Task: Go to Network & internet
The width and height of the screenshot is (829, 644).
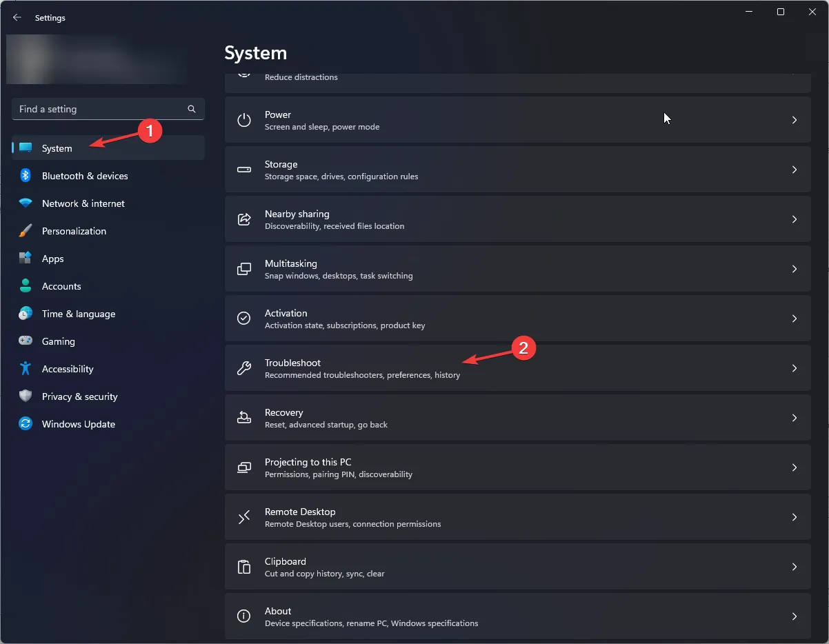Action: [x=108, y=203]
